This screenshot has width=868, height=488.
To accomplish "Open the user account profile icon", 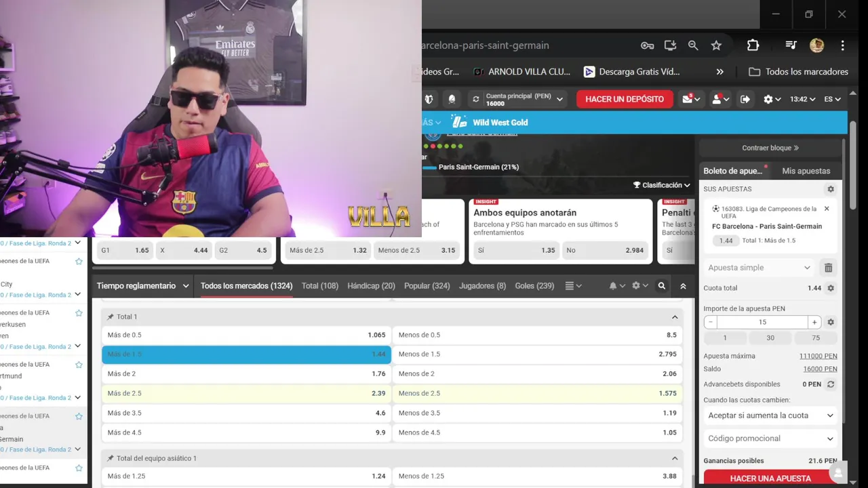I will coord(719,99).
